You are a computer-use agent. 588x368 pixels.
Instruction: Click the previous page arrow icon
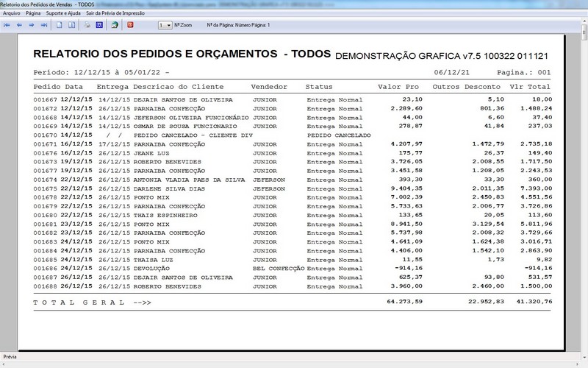20,25
